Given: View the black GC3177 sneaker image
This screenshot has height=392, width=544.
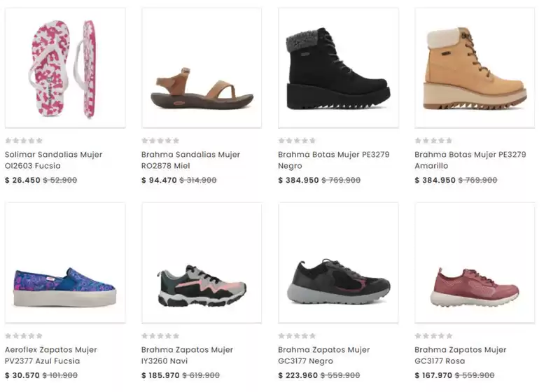Looking at the screenshot, I should (x=338, y=263).
